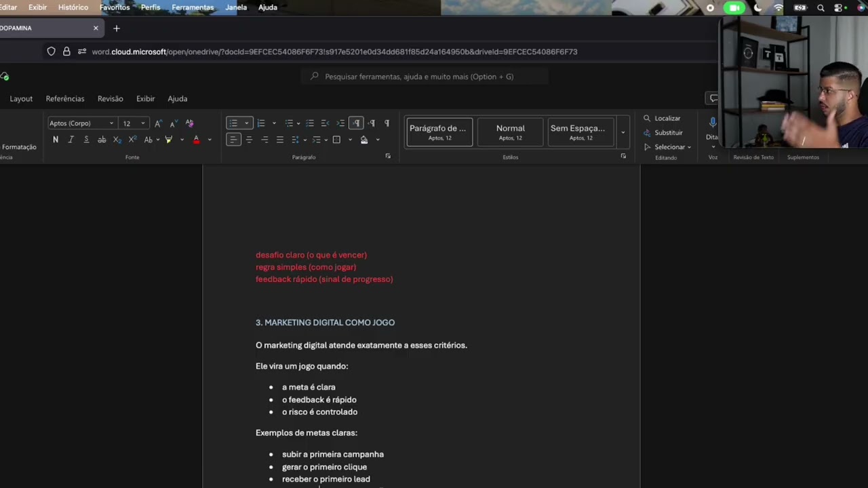Open Histórico in the macOS menu bar
Screen dimensions: 868x488
pos(73,7)
